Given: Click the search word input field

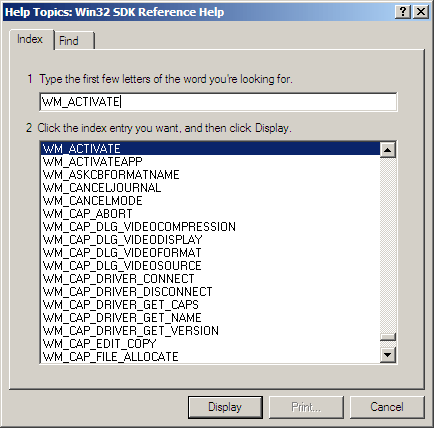Looking at the screenshot, I should click(x=218, y=102).
